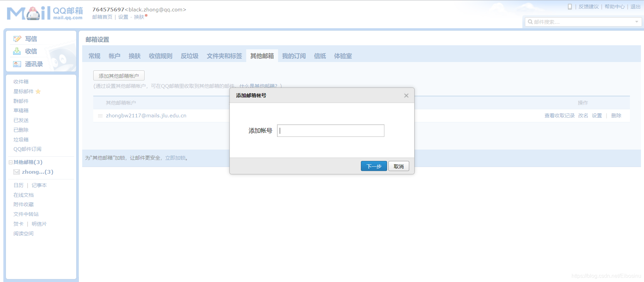Click the 下一步 button in the dialog
The height and width of the screenshot is (282, 644).
pos(374,166)
